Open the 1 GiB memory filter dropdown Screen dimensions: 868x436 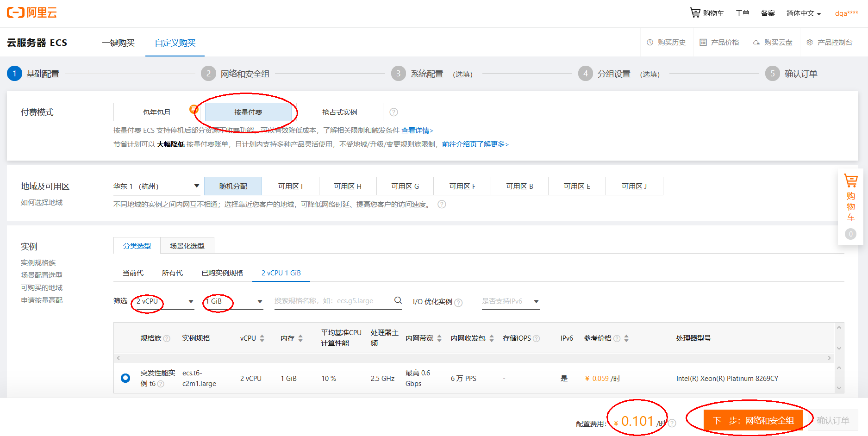234,301
